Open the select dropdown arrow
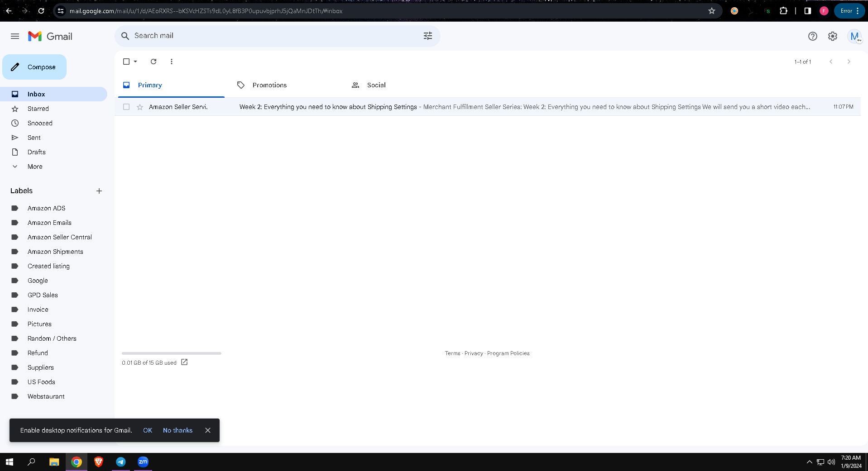Viewport: 868px width, 471px height. click(135, 62)
